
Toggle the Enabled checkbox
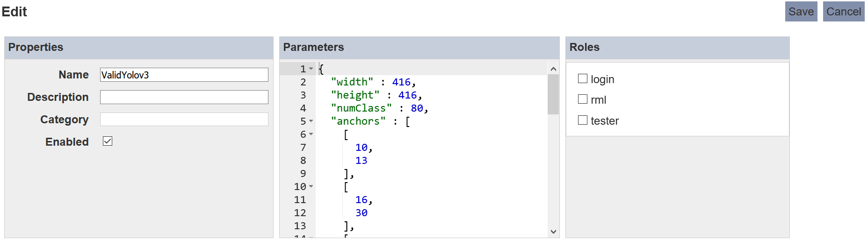point(108,141)
